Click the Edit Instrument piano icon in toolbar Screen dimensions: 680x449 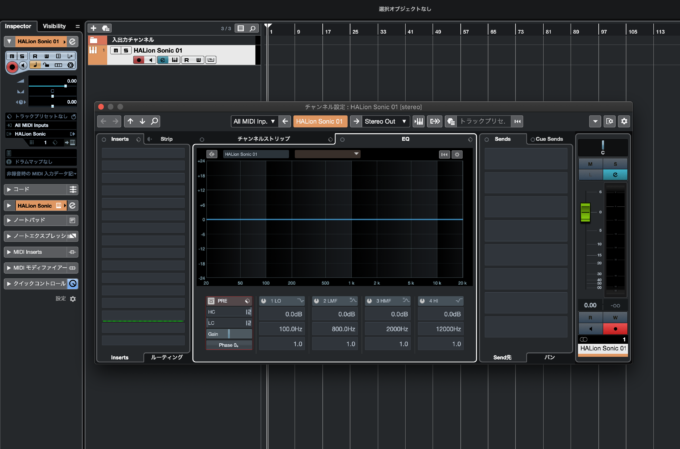click(418, 121)
